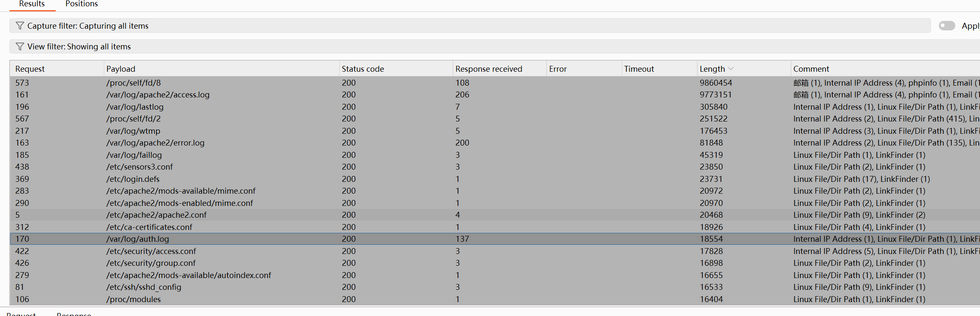Click the Timeout column header
The height and width of the screenshot is (316, 980).
639,69
